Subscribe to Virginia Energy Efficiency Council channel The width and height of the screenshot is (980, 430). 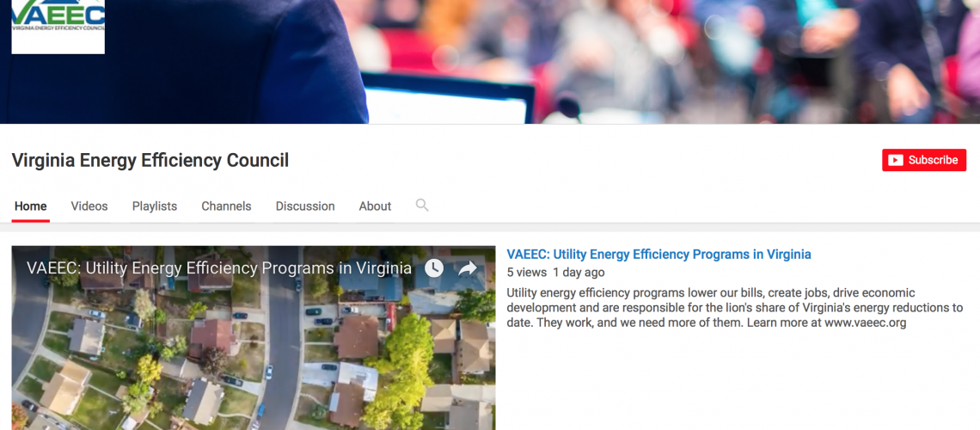pyautogui.click(x=924, y=160)
